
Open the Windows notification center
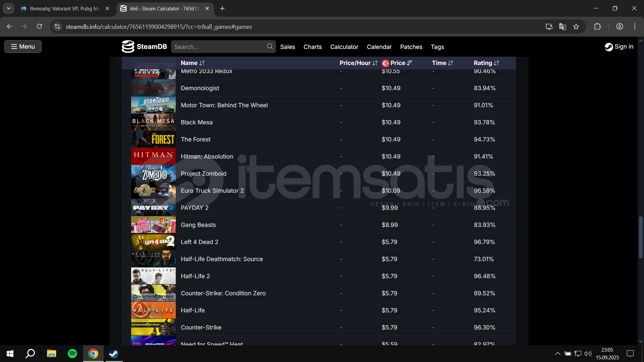(x=630, y=354)
